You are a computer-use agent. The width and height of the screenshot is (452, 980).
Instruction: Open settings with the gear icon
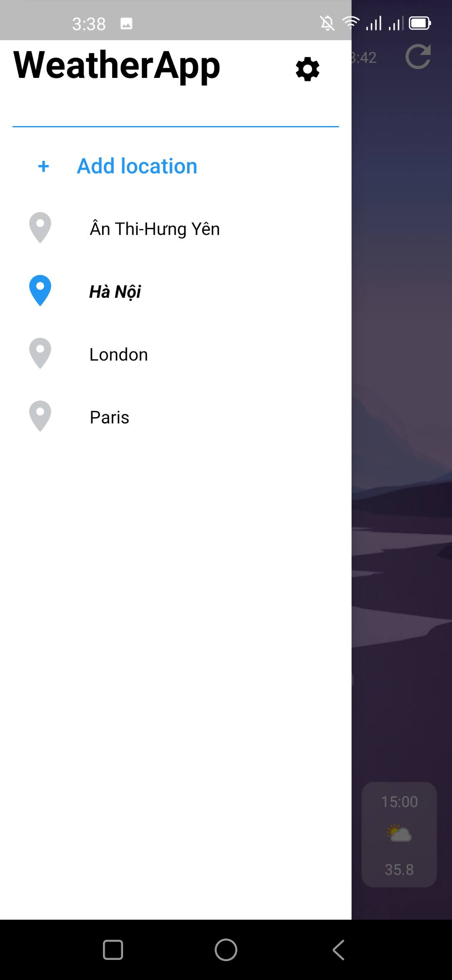308,69
